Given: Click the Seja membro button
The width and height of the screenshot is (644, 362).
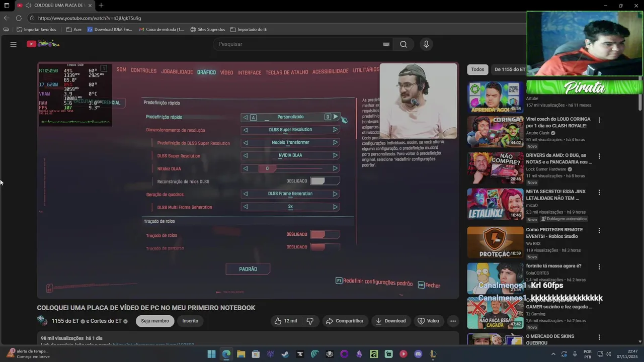Looking at the screenshot, I should tap(155, 321).
